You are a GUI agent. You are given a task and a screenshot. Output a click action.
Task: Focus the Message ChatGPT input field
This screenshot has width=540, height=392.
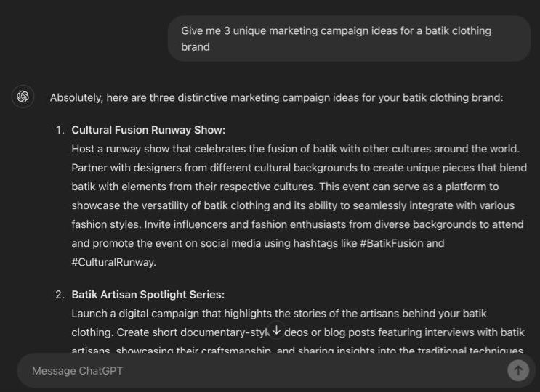tap(262, 371)
